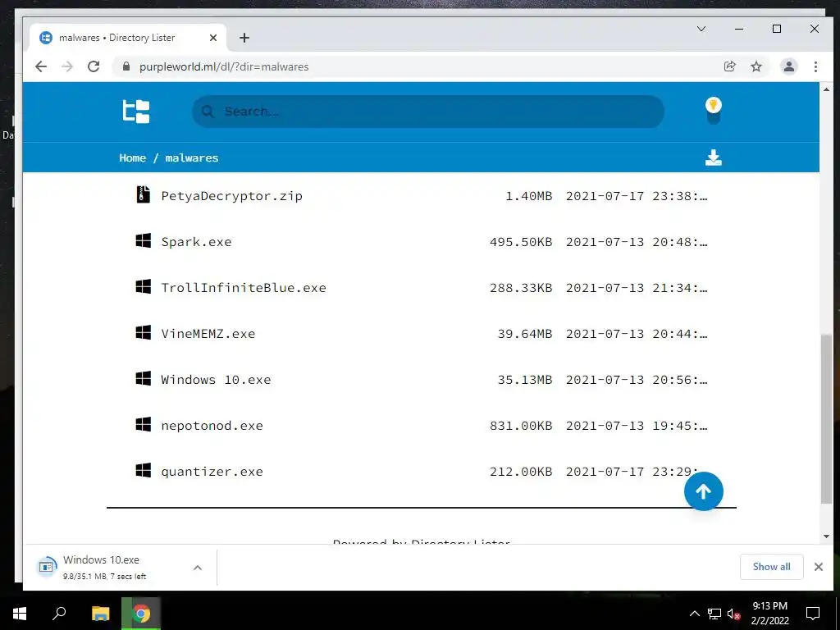The height and width of the screenshot is (630, 840).
Task: Click scrollbar down arrow
Action: tap(826, 536)
